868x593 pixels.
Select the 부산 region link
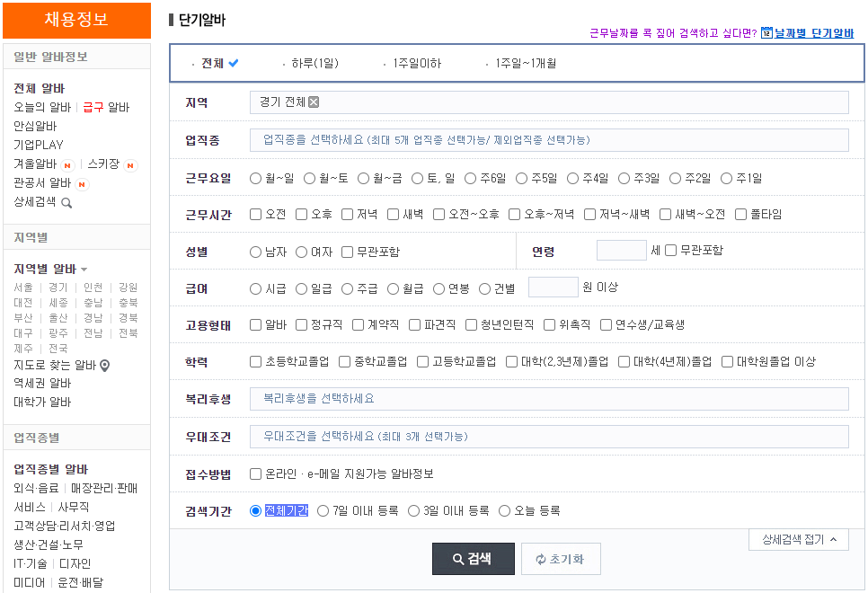(23, 318)
